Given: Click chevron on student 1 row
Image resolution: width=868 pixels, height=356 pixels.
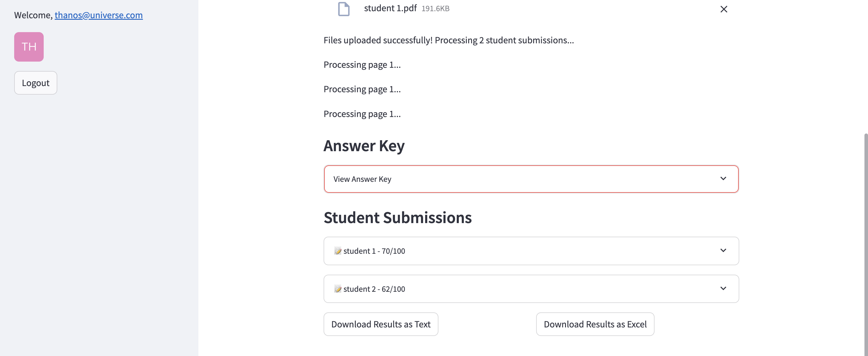Looking at the screenshot, I should tap(723, 250).
